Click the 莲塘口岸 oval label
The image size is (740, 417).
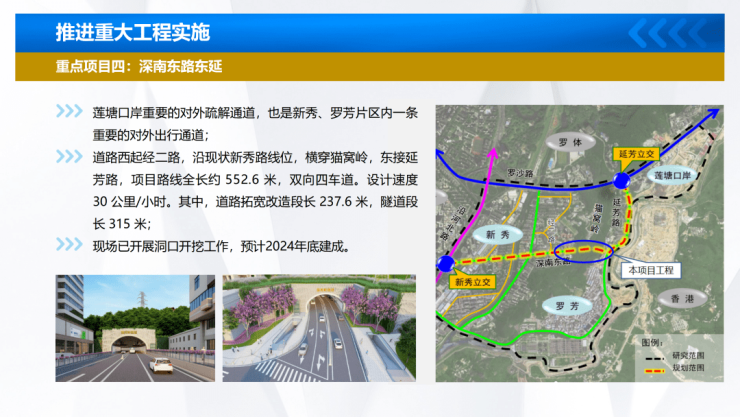[672, 175]
